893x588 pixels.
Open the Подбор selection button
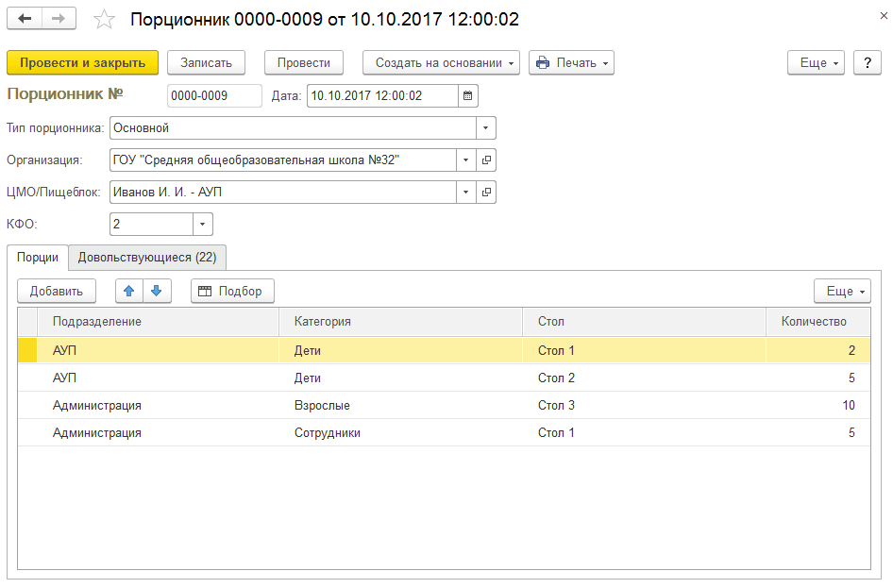pyautogui.click(x=232, y=291)
